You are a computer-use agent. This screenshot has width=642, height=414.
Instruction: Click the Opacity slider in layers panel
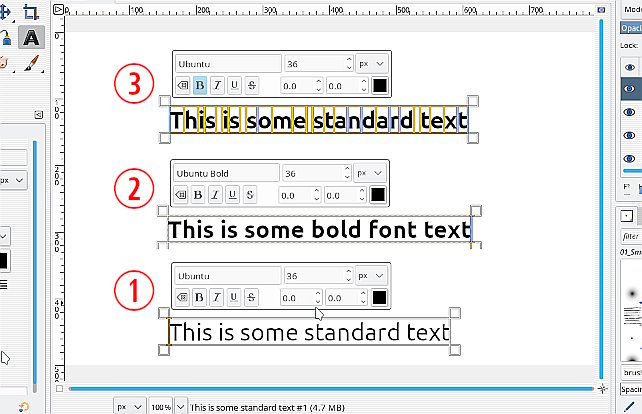pos(631,28)
